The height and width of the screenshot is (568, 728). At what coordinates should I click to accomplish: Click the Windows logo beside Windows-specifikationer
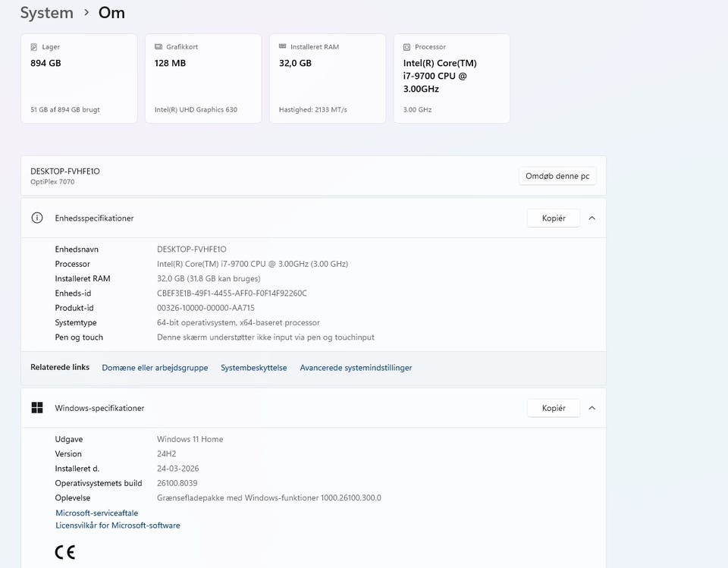pos(37,408)
